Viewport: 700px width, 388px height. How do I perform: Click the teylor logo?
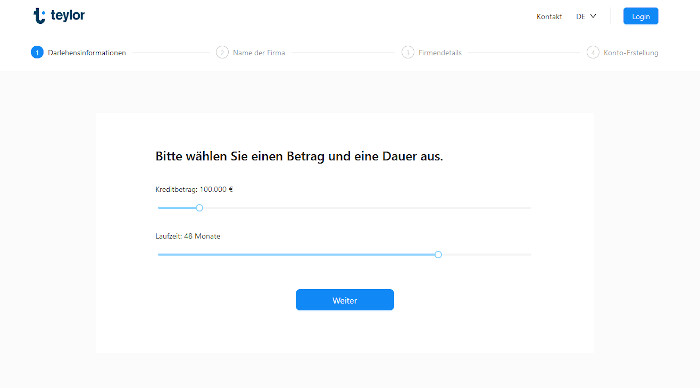(59, 16)
